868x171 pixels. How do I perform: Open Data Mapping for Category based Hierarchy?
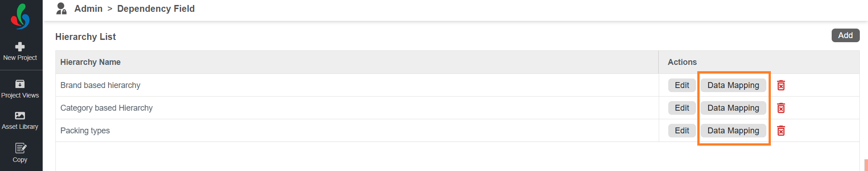[x=733, y=108]
